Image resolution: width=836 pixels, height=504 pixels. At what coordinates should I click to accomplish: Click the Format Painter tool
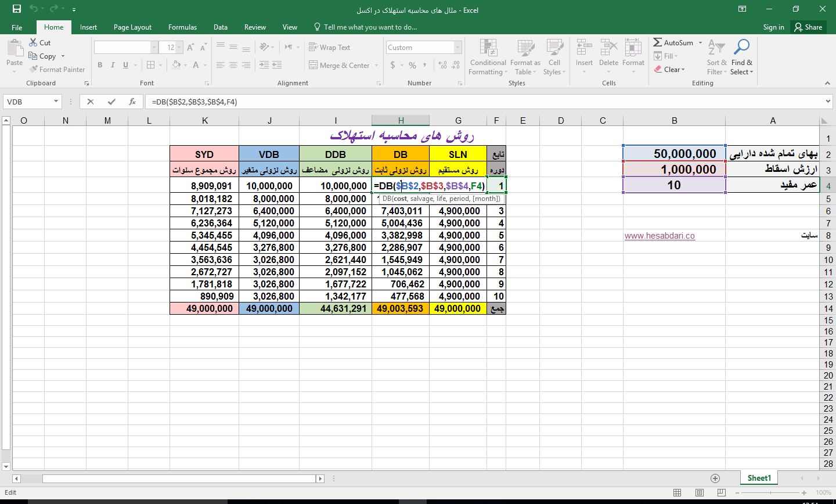coord(57,69)
